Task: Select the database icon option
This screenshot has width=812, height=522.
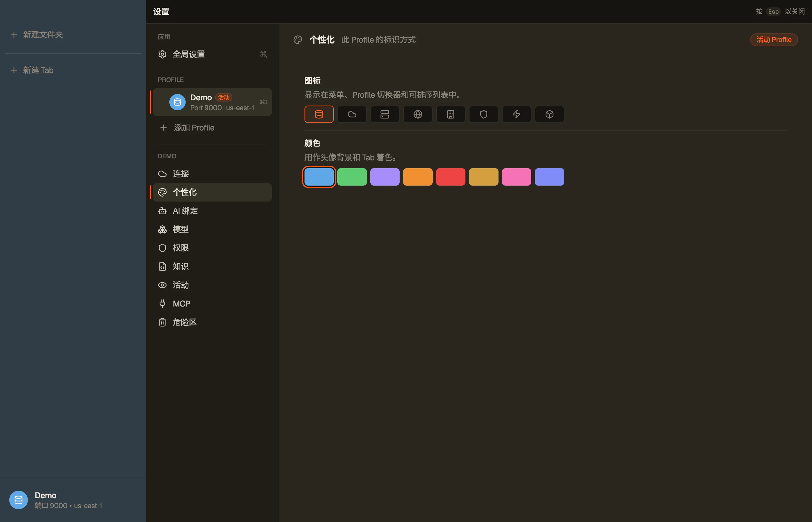Action: 319,114
